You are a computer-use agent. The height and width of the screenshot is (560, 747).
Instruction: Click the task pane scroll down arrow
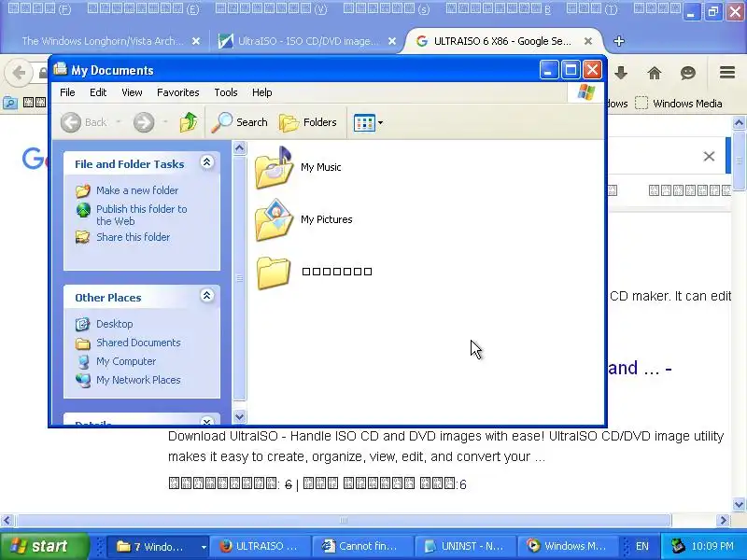click(240, 417)
